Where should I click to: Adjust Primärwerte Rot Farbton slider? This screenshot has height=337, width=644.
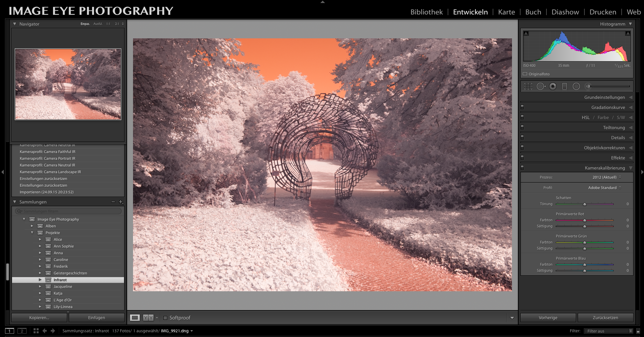[585, 220]
